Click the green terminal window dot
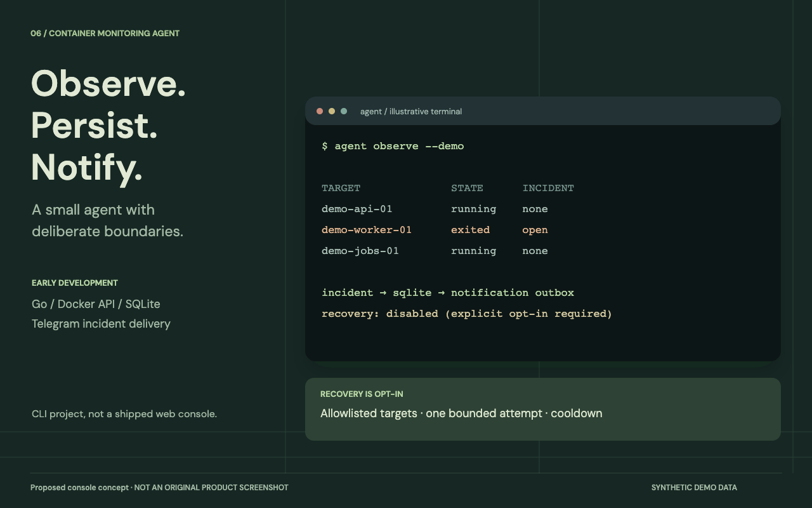812x508 pixels. 344,111
